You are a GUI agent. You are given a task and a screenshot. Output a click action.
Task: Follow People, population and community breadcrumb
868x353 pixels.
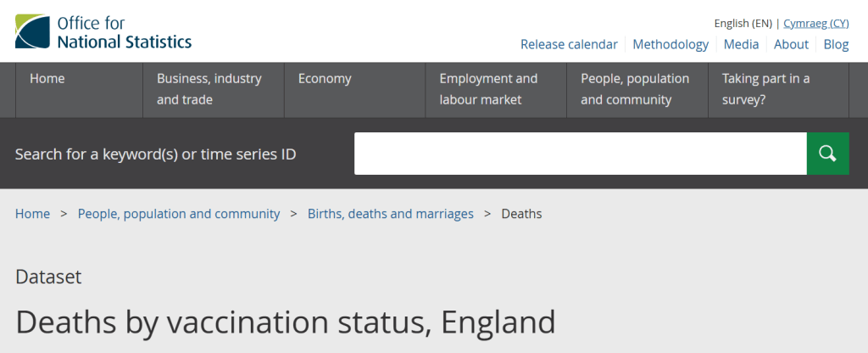tap(179, 214)
